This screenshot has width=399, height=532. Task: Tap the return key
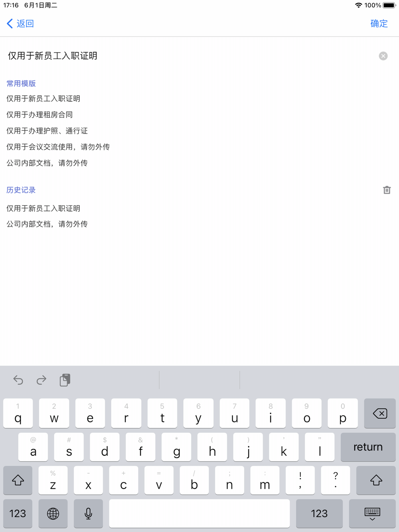(x=368, y=447)
